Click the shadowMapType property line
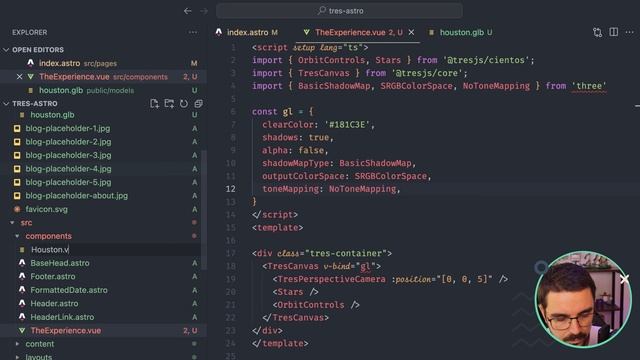 339,163
